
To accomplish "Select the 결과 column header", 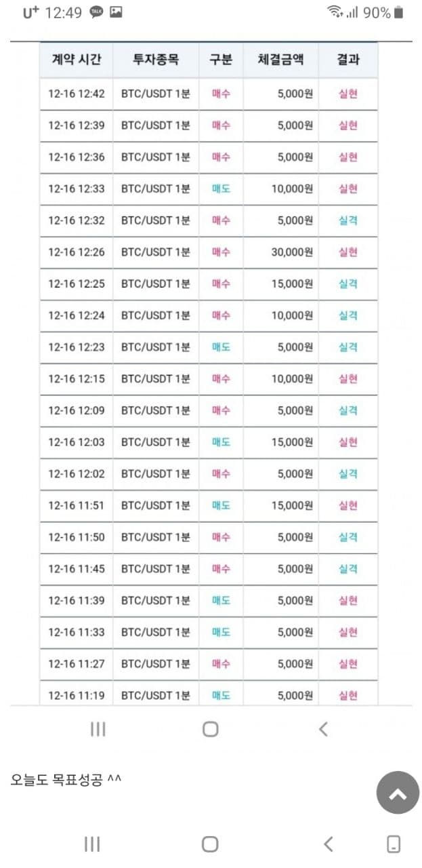I will (x=348, y=60).
